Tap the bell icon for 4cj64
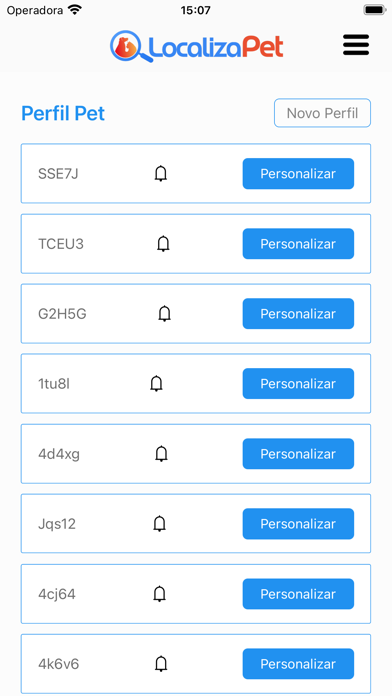 159,594
